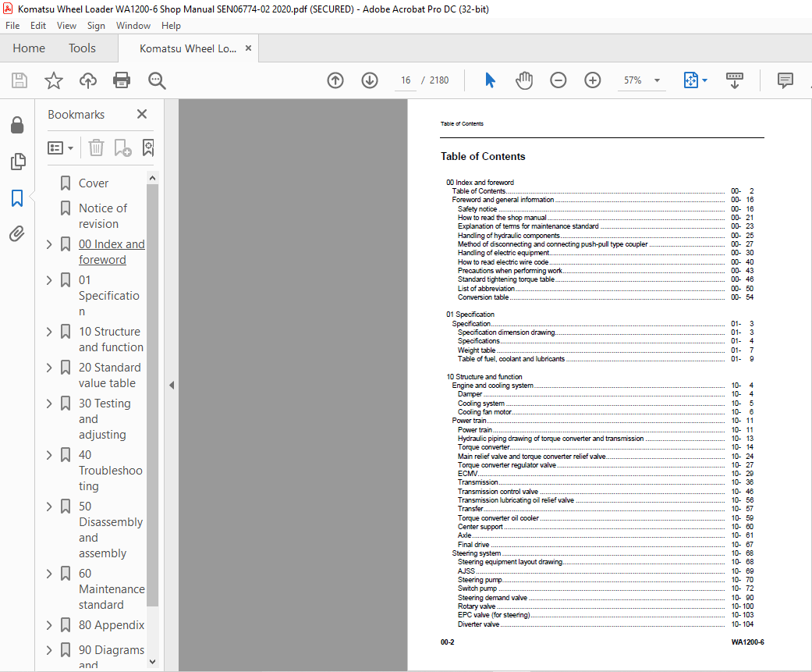Open the Cover bookmark
812x672 pixels.
94,183
